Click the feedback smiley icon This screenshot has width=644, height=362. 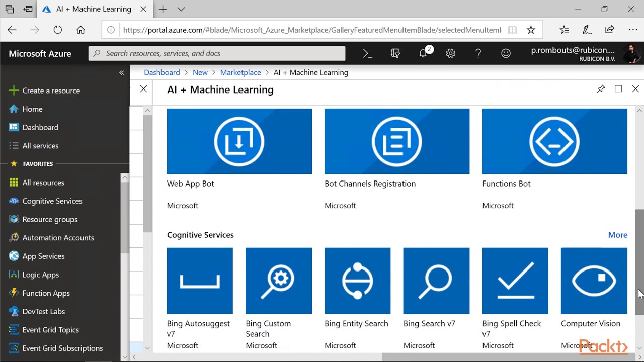click(506, 53)
